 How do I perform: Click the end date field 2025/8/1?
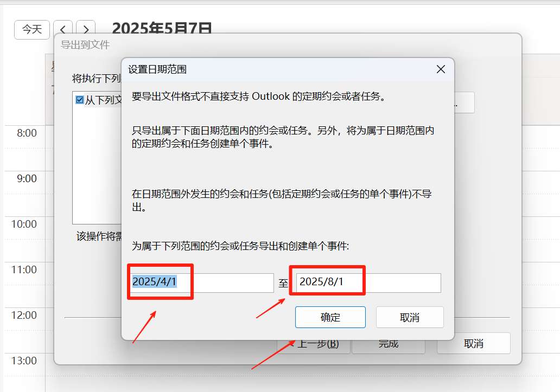point(368,283)
